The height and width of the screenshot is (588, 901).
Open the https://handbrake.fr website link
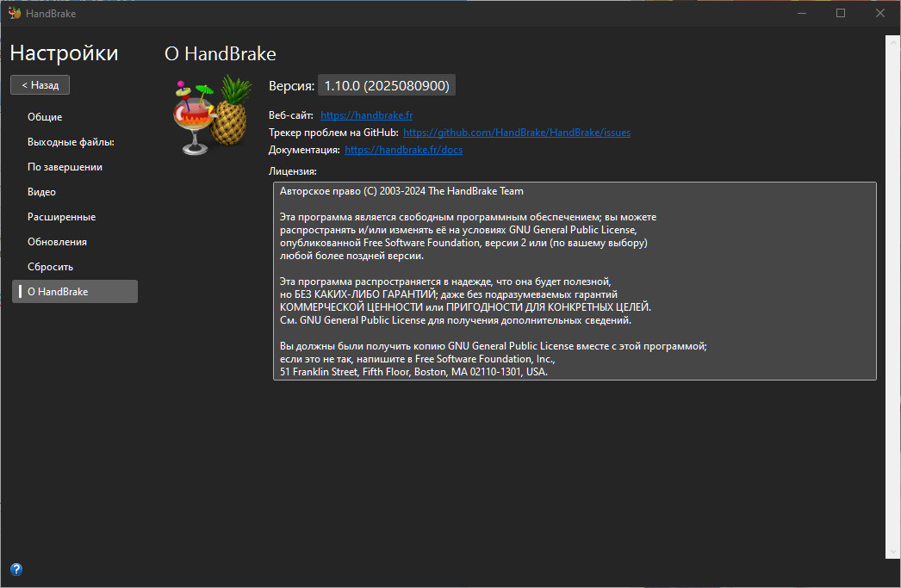pyautogui.click(x=367, y=115)
